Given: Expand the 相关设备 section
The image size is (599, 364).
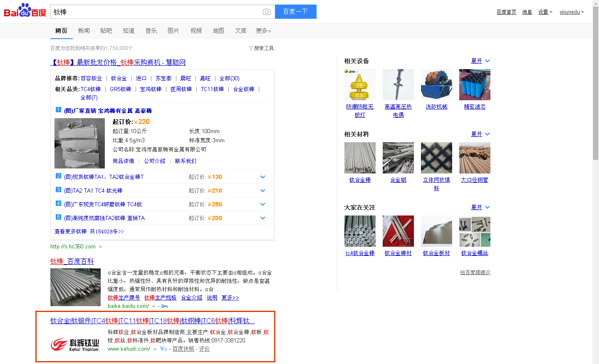Looking at the screenshot, I should (480, 61).
